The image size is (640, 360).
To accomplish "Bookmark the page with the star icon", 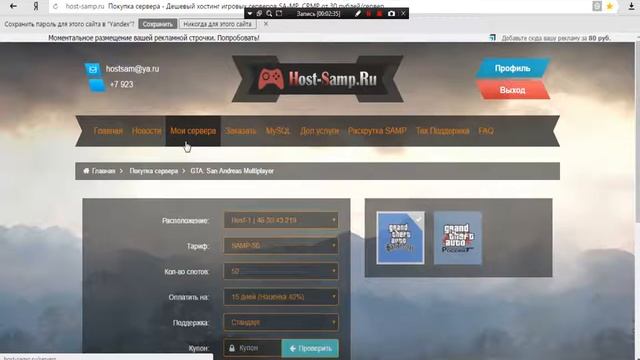I will pos(610,6).
